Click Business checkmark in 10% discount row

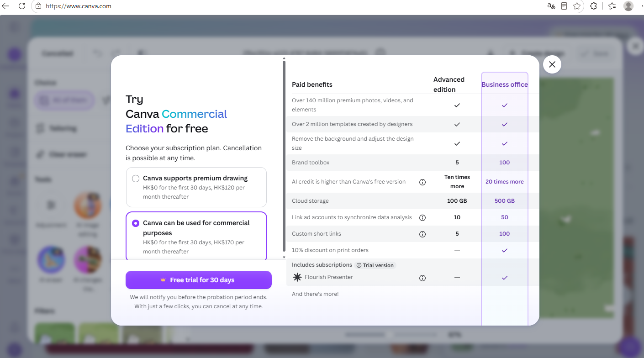pyautogui.click(x=505, y=250)
